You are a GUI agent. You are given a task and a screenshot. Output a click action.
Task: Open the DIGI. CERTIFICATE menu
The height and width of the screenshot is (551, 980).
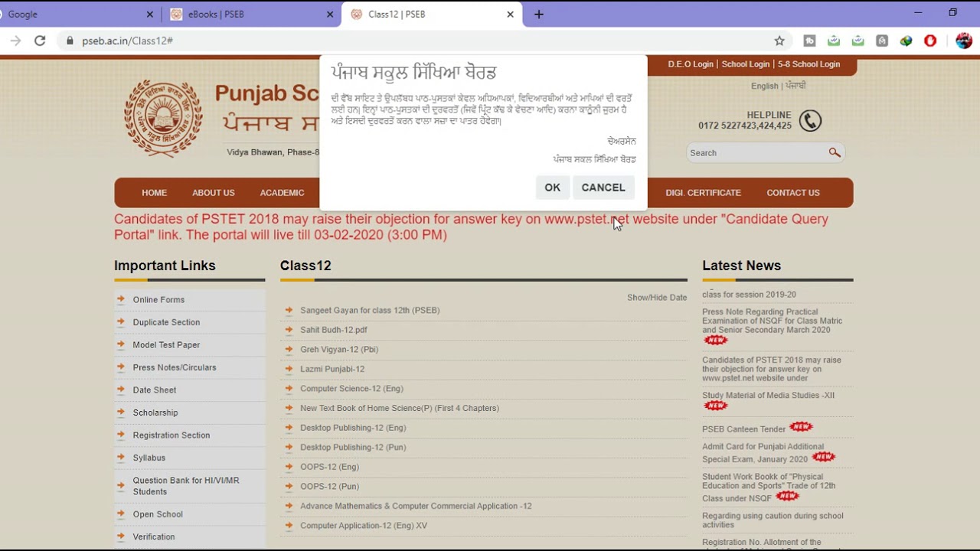[703, 193]
